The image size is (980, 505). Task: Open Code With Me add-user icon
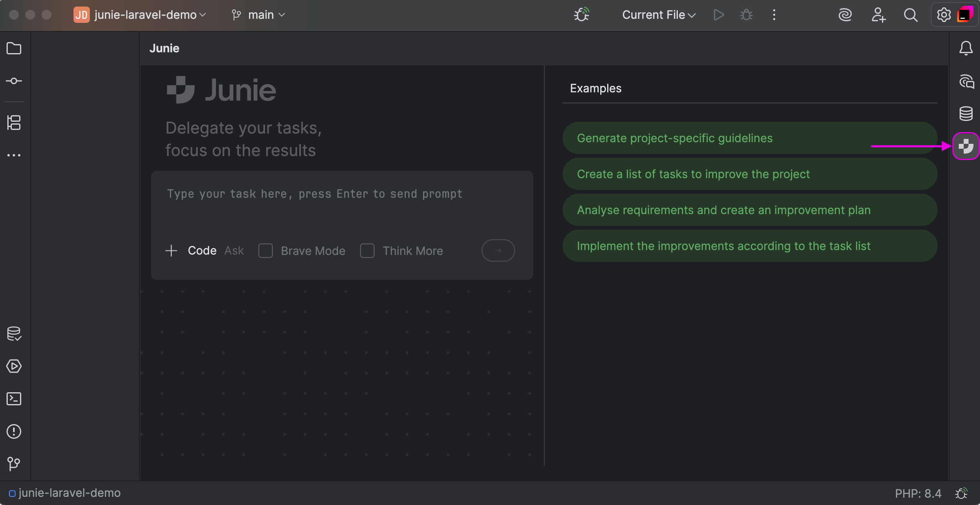click(878, 15)
